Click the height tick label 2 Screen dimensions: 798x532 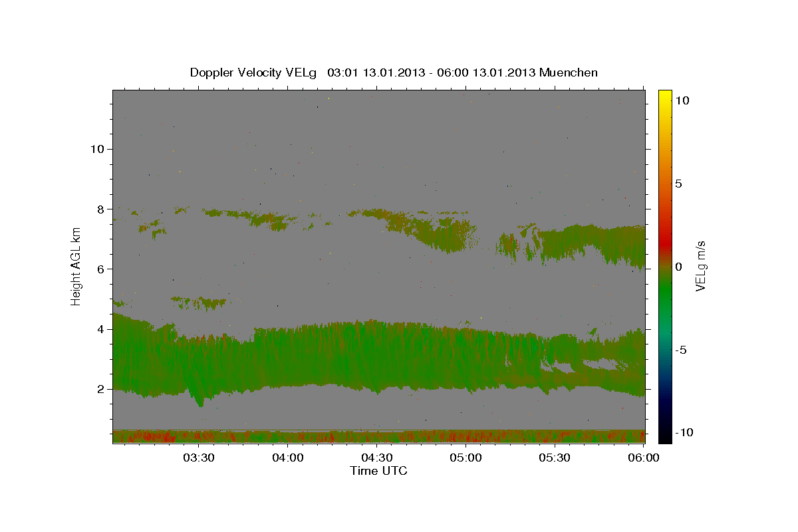pos(101,389)
